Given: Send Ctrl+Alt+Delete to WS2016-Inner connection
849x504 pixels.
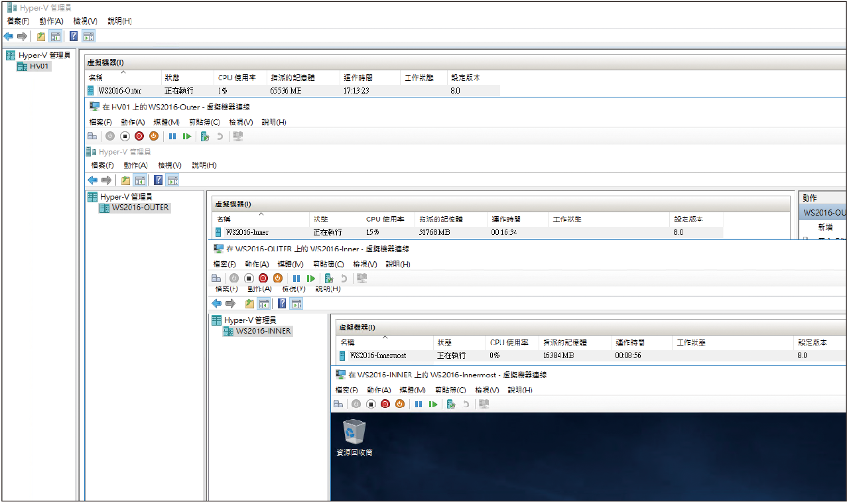Looking at the screenshot, I should click(216, 279).
